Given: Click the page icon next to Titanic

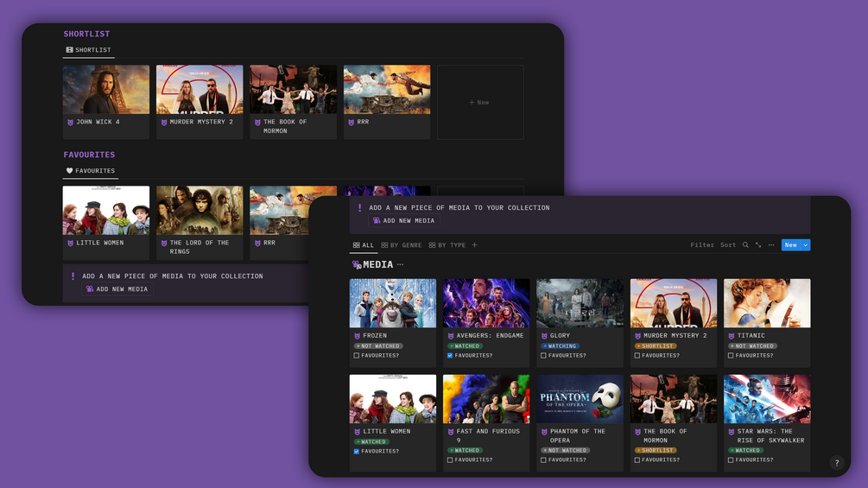Looking at the screenshot, I should [732, 336].
